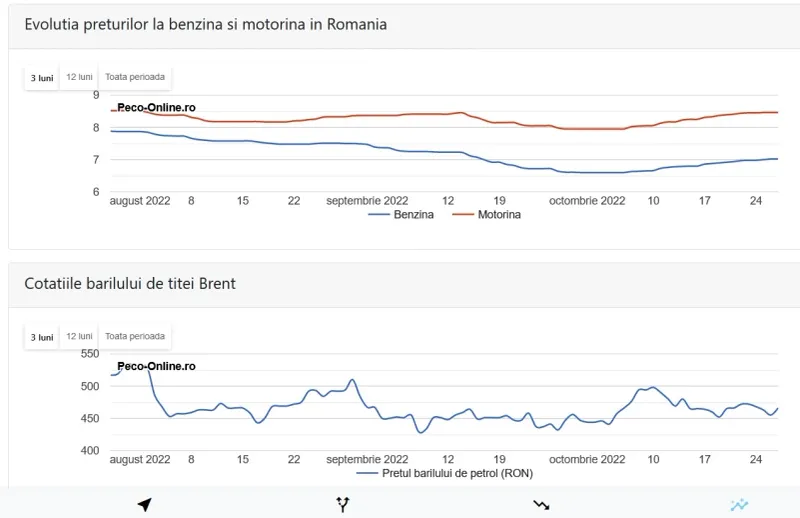The height and width of the screenshot is (518, 800).
Task: Tap the route fork icon in bottom bar
Action: [343, 505]
